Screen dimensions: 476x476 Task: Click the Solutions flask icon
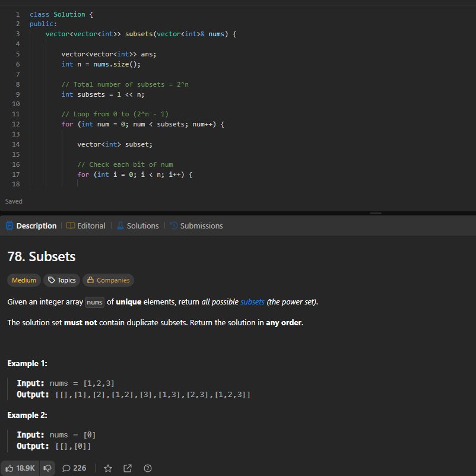click(120, 226)
